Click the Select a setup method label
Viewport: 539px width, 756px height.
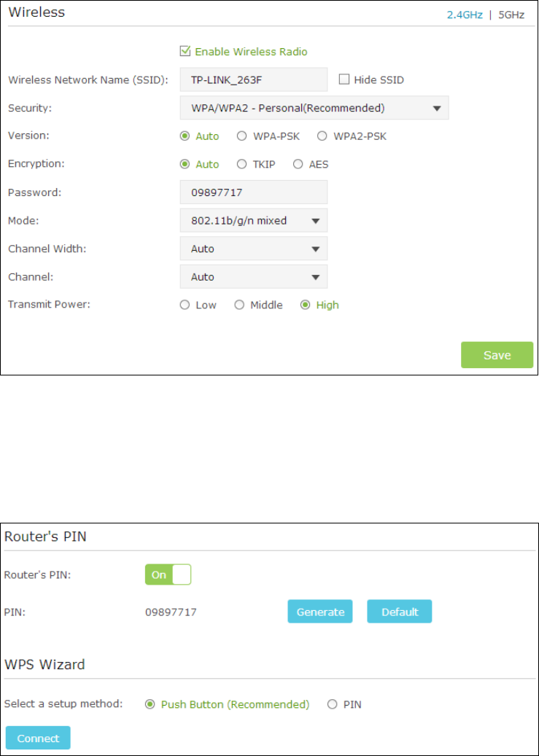pos(63,704)
